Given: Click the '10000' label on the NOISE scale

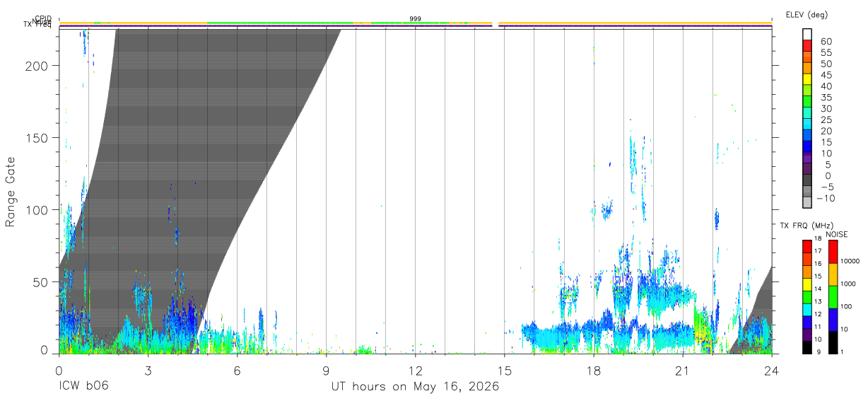Looking at the screenshot, I should tap(850, 261).
